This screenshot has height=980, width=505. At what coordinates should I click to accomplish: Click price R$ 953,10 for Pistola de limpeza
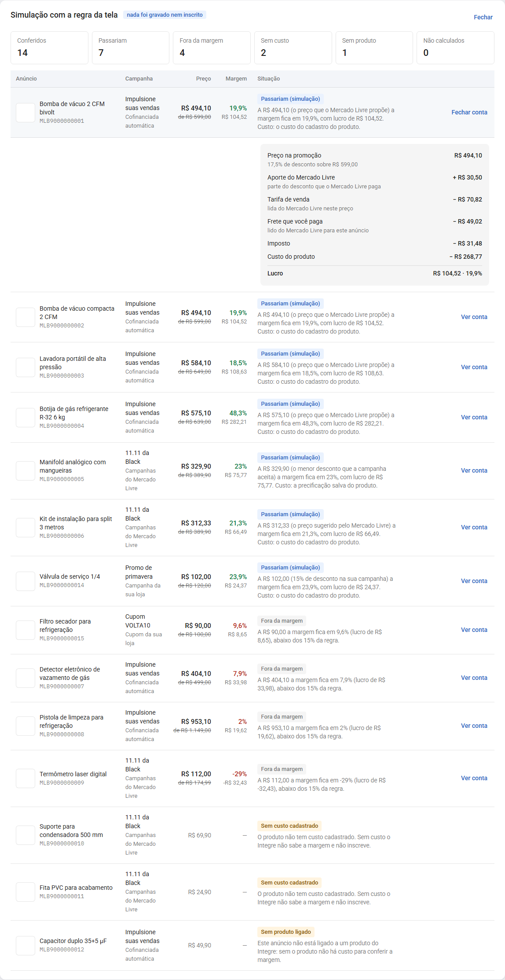[196, 722]
